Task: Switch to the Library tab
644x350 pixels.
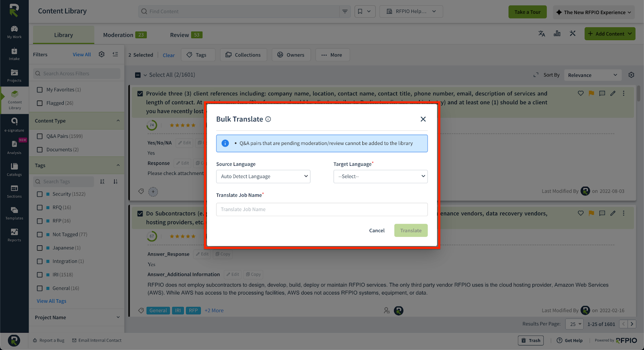Action: point(64,35)
